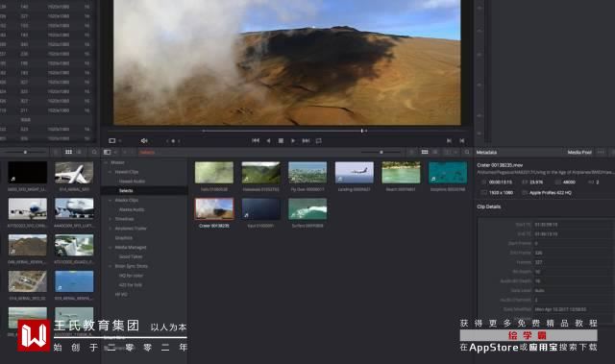Collapse the Master bin
615x364 pixels.
[106, 162]
